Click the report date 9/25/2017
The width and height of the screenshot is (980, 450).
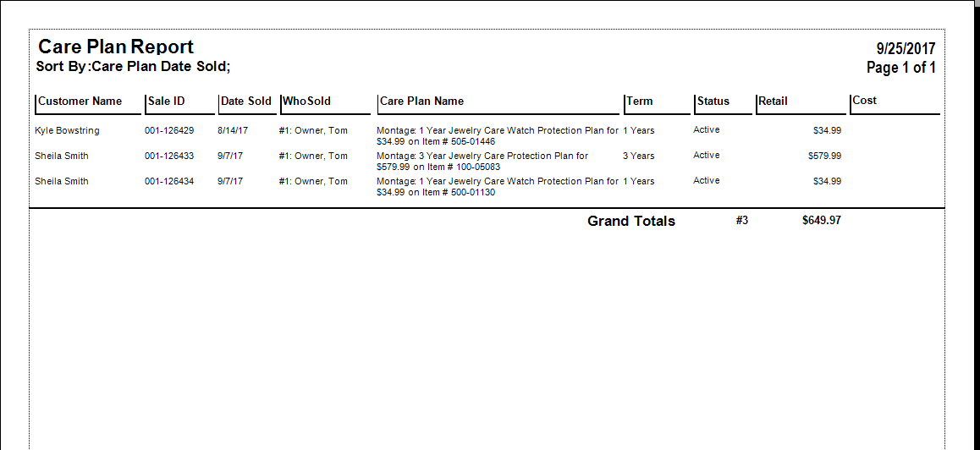click(906, 49)
